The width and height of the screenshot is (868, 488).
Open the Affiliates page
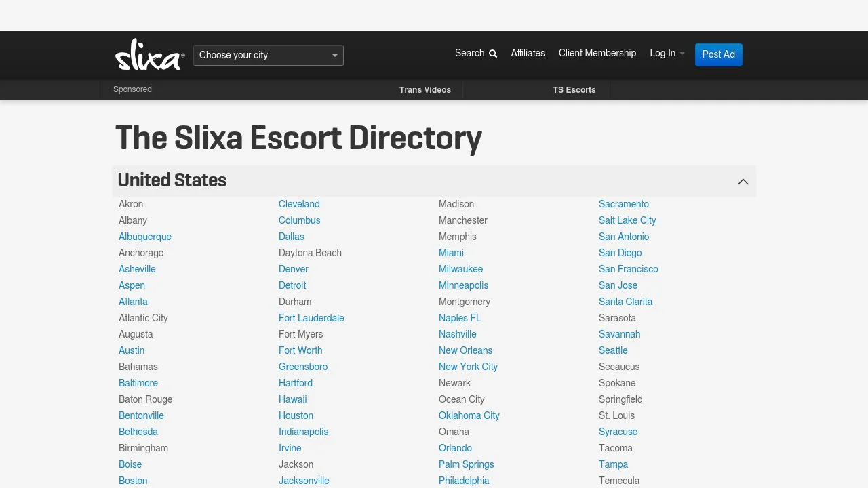pyautogui.click(x=528, y=53)
